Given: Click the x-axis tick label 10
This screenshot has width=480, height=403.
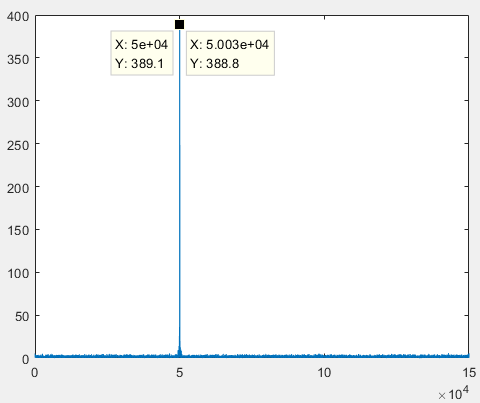Looking at the screenshot, I should tap(324, 373).
